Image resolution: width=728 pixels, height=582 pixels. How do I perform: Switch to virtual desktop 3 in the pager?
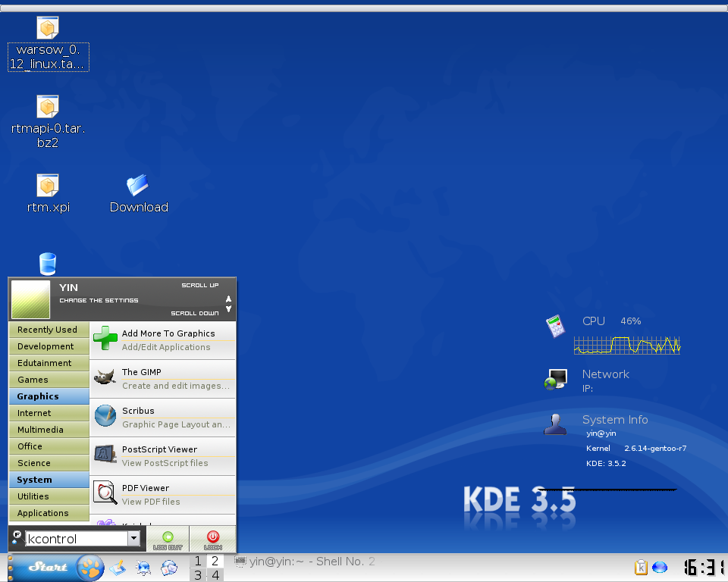[198, 575]
